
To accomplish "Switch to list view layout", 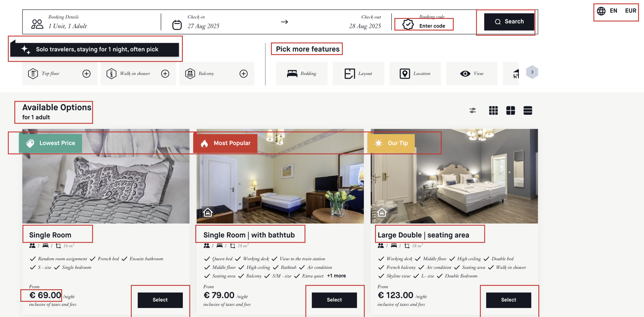I will 528,110.
